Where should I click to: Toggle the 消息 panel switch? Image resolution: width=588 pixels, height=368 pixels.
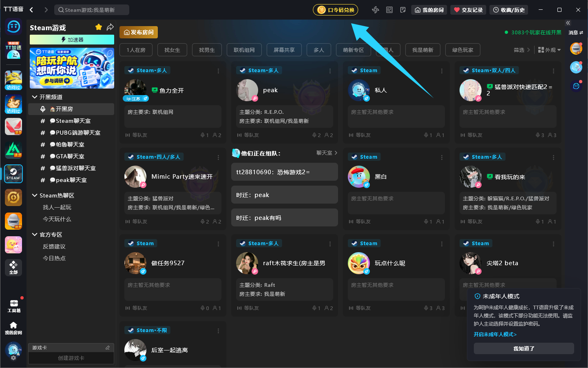(x=576, y=33)
